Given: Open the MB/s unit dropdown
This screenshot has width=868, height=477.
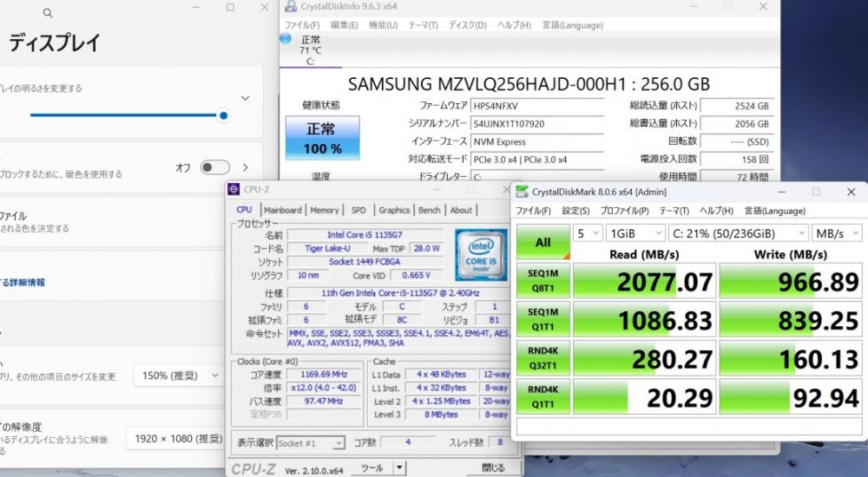Looking at the screenshot, I should coord(837,233).
